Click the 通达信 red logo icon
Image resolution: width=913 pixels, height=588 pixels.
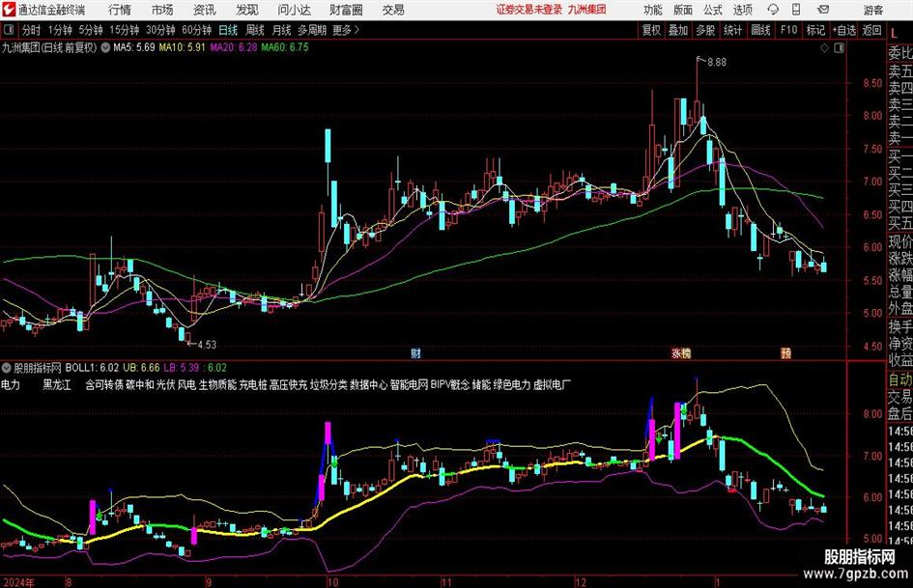tap(9, 10)
